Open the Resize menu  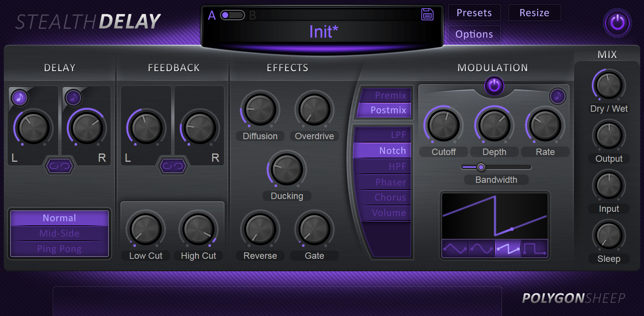tap(534, 13)
